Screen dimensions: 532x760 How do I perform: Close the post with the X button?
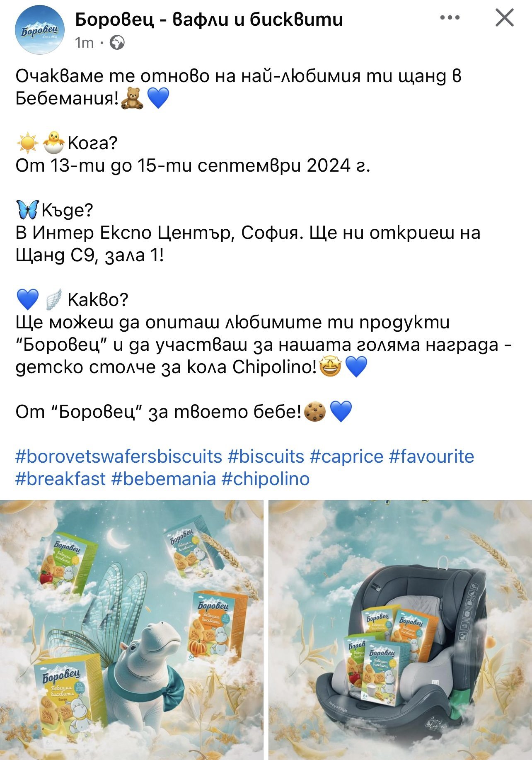point(504,18)
